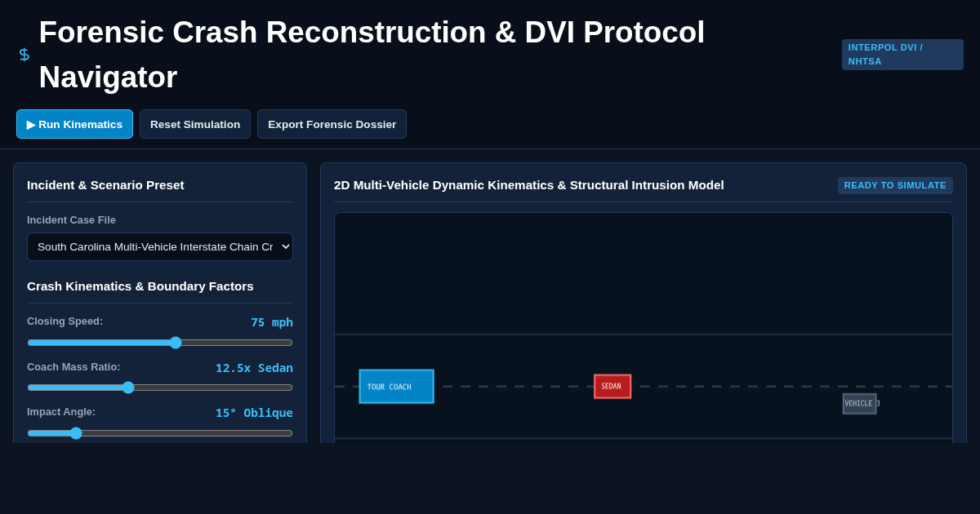Start the Run Kinematics simulation

click(74, 124)
